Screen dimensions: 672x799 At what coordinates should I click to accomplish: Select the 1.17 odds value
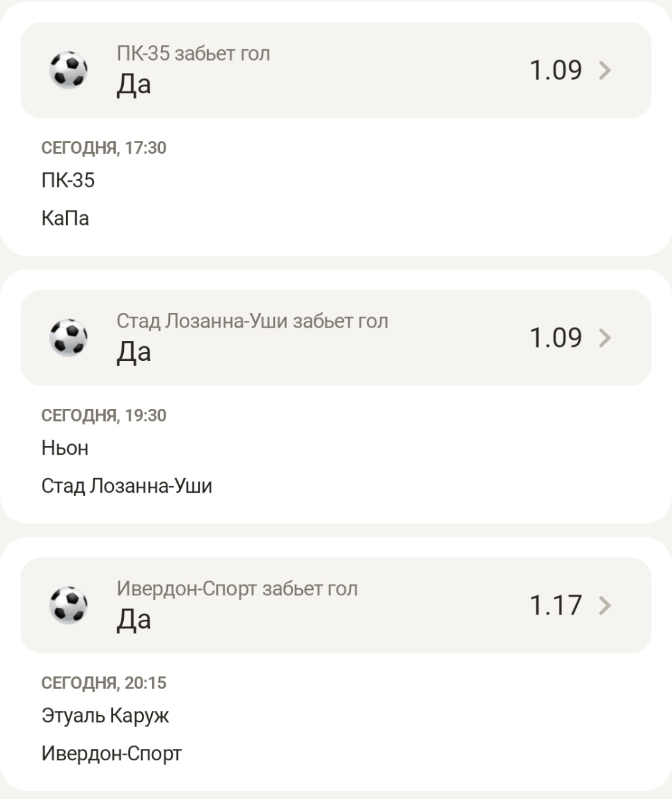point(555,605)
